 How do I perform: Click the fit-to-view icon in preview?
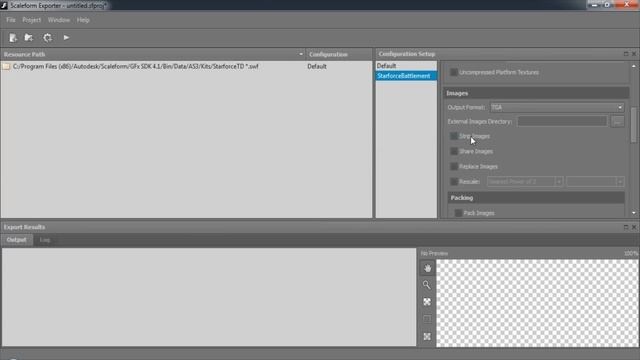click(x=427, y=302)
